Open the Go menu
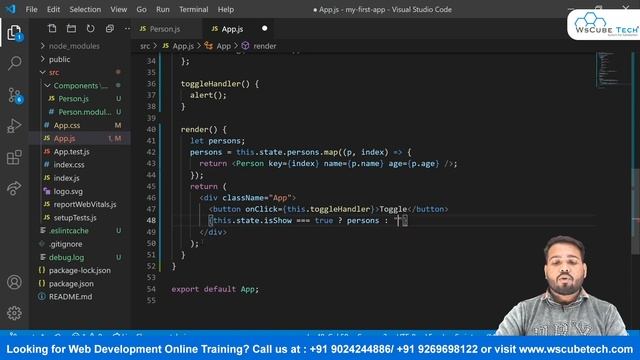This screenshot has width=640, height=360. point(141,9)
